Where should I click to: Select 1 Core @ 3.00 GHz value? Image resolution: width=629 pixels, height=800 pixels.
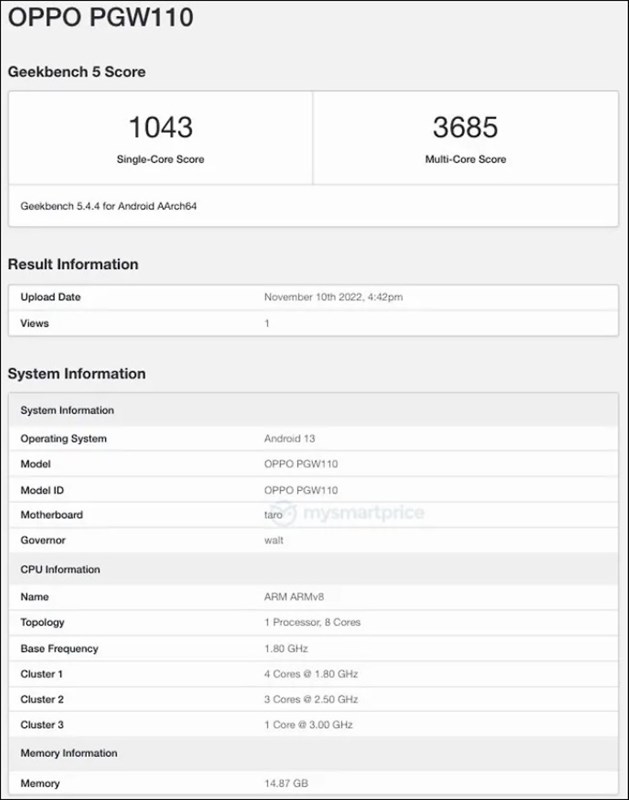(308, 725)
